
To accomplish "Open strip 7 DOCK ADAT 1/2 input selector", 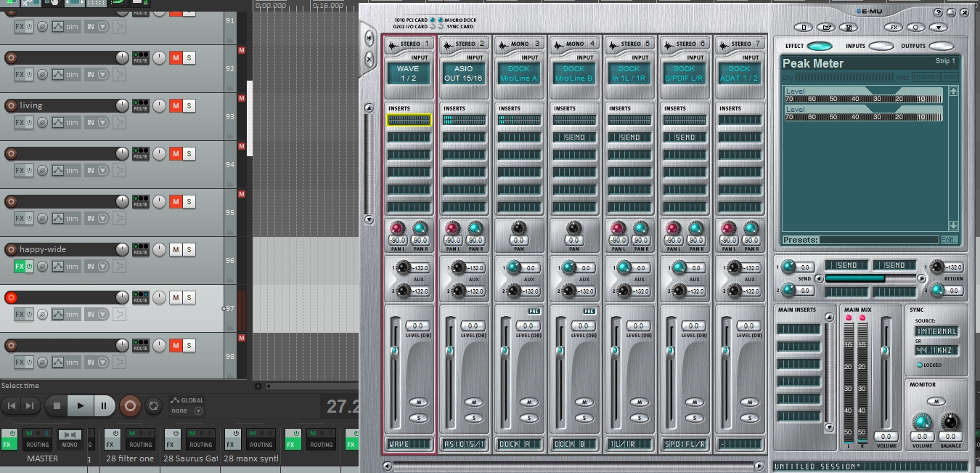I will (x=739, y=73).
